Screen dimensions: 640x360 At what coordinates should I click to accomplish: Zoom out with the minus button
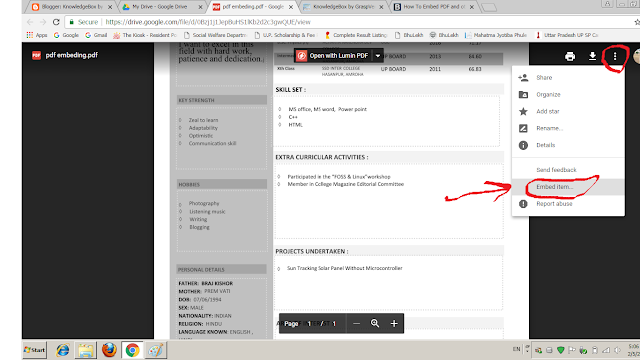(x=356, y=324)
